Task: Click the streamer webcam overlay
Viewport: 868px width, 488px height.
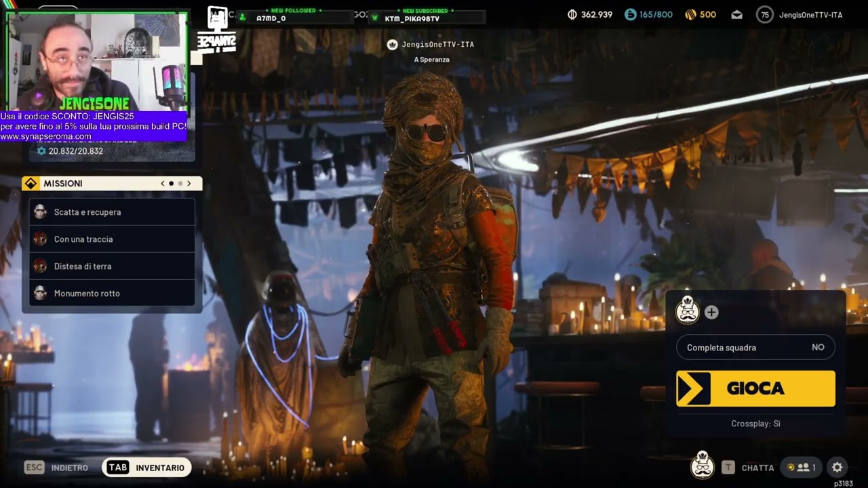Action: point(97,61)
